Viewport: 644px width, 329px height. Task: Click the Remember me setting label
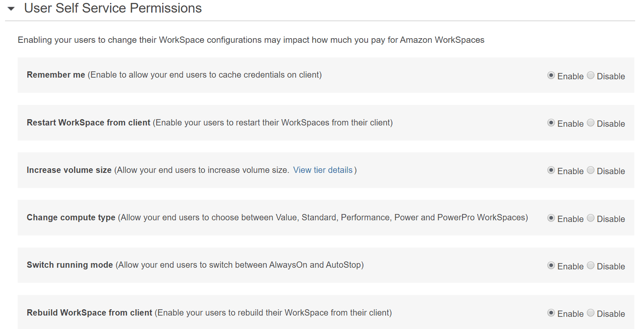coord(56,75)
